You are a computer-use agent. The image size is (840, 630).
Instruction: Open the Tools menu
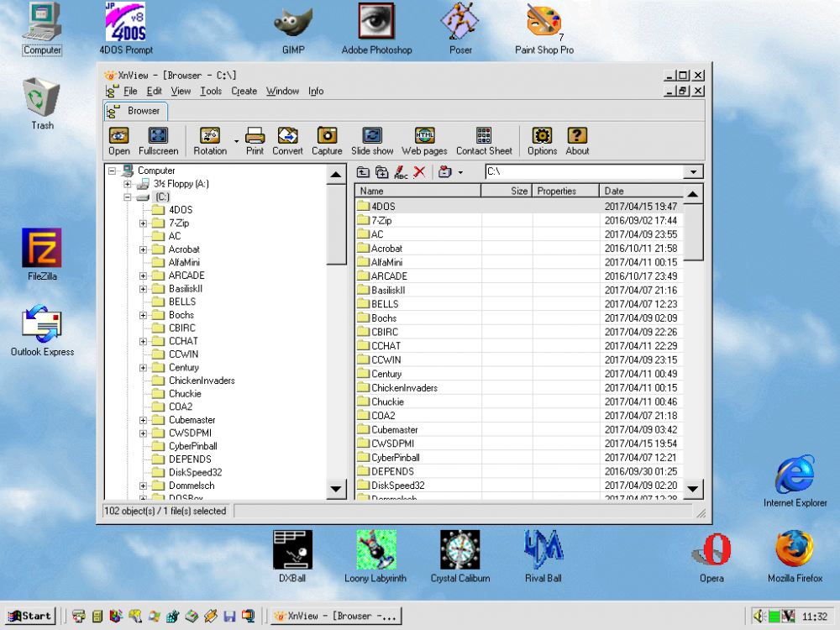click(210, 91)
